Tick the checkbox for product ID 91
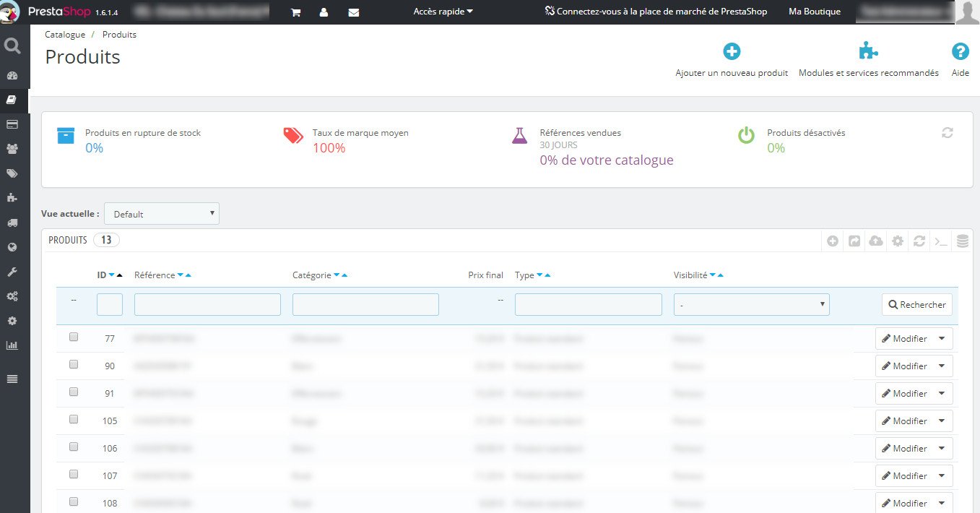The width and height of the screenshot is (980, 513). [x=74, y=392]
